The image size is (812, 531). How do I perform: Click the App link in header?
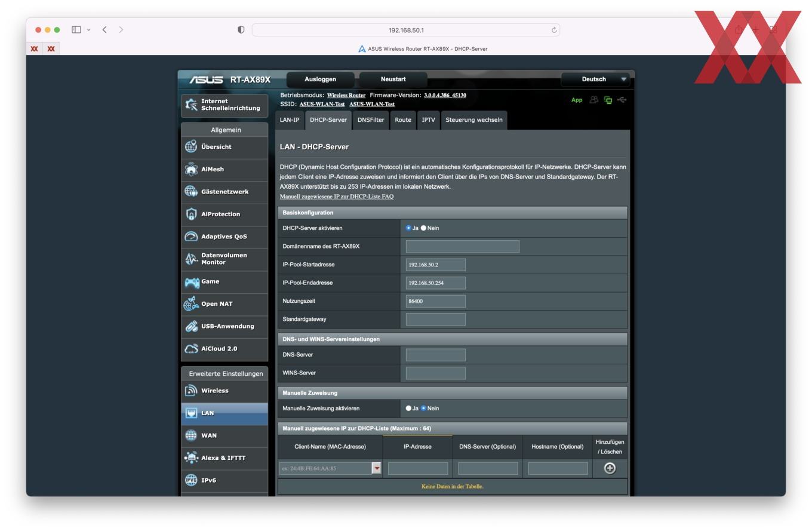[577, 100]
